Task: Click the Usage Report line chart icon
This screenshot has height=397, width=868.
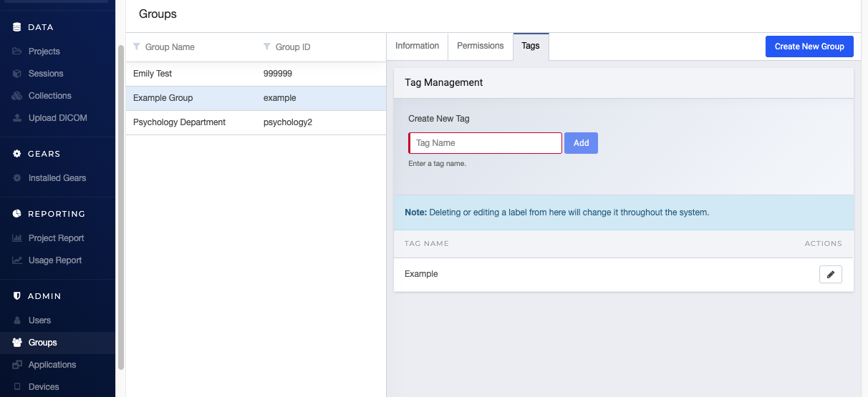Action: (x=17, y=260)
